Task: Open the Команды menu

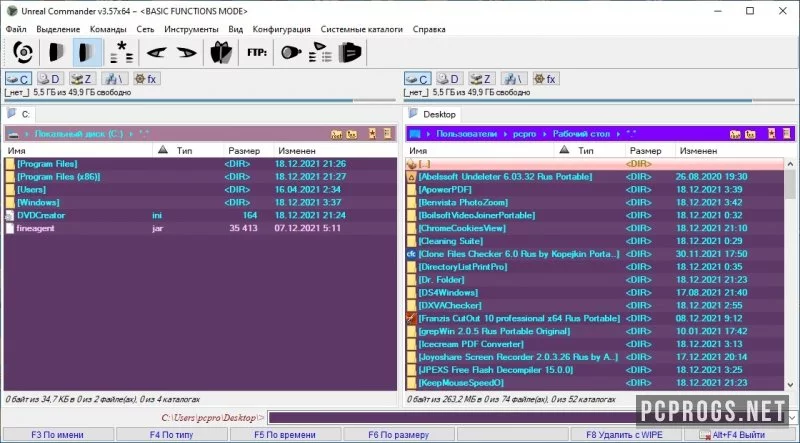Action: click(x=108, y=29)
